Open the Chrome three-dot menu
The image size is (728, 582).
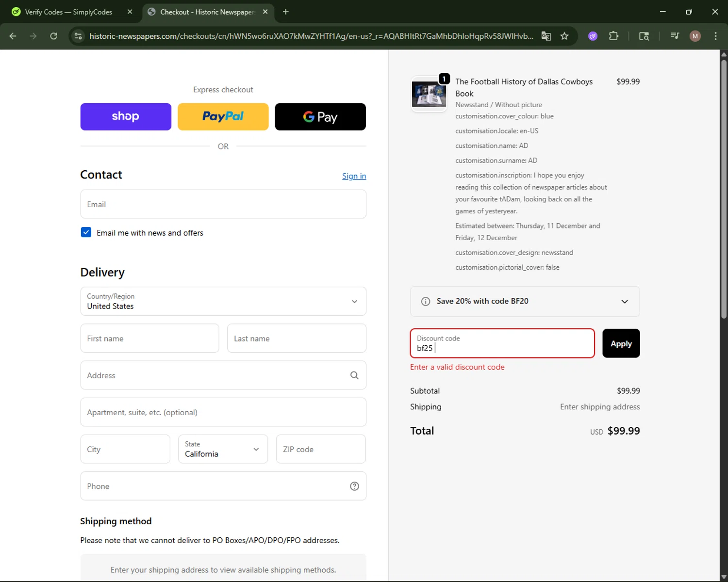coord(715,36)
